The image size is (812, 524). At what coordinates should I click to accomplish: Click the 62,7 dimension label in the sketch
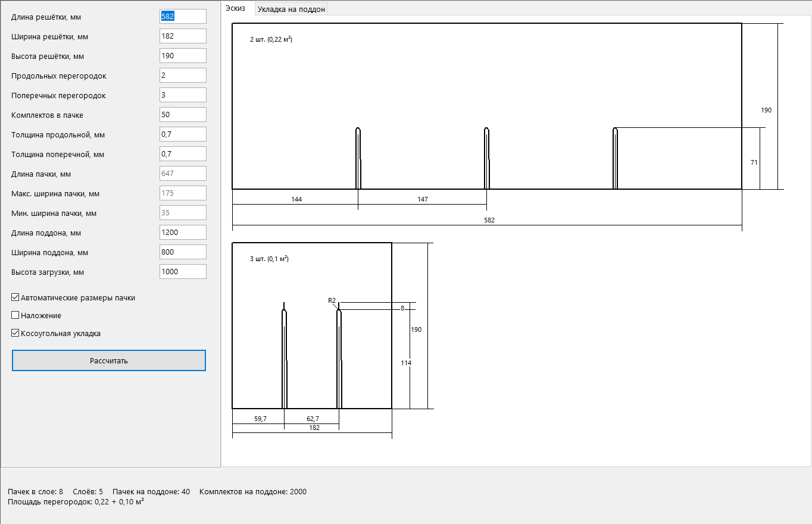[313, 419]
